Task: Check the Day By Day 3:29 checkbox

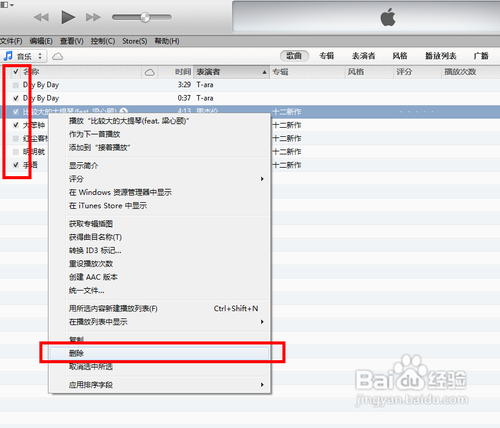Action: (x=16, y=85)
